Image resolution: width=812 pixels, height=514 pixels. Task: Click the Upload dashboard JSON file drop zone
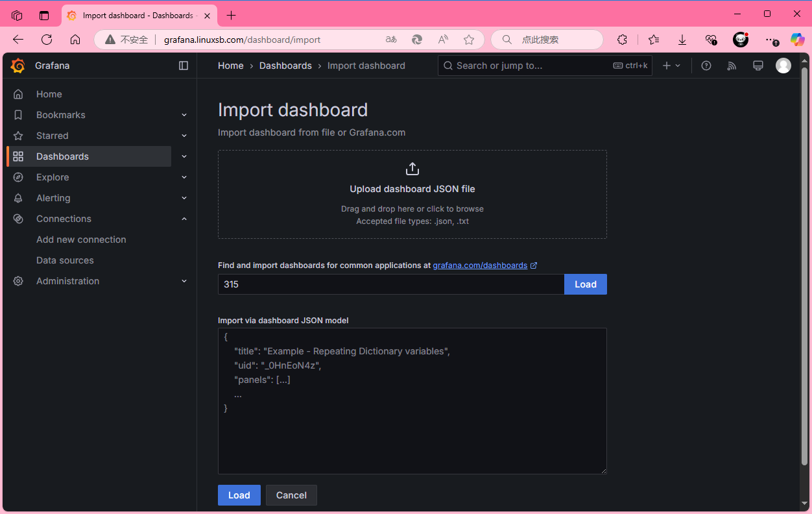[x=412, y=195]
